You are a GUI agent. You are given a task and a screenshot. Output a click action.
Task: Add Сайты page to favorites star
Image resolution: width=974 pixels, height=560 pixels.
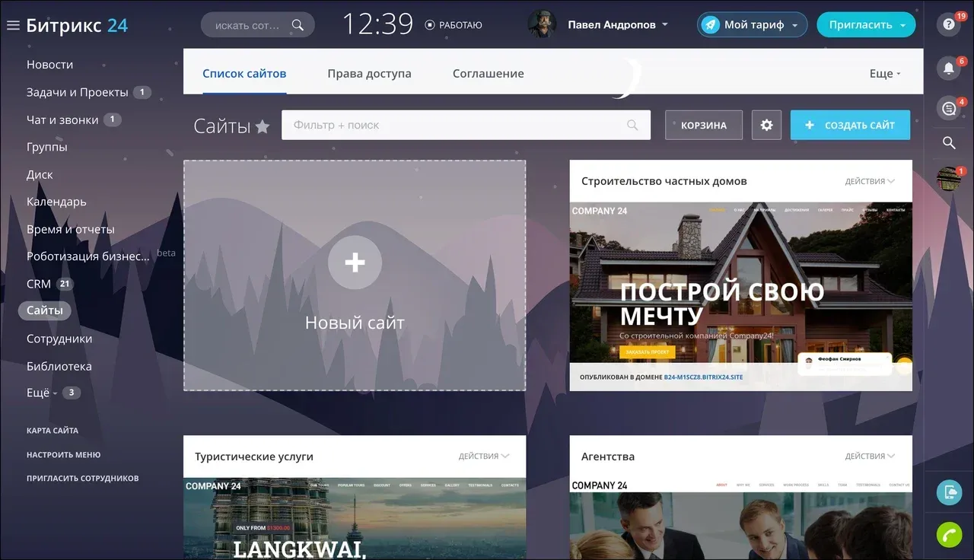coord(263,126)
